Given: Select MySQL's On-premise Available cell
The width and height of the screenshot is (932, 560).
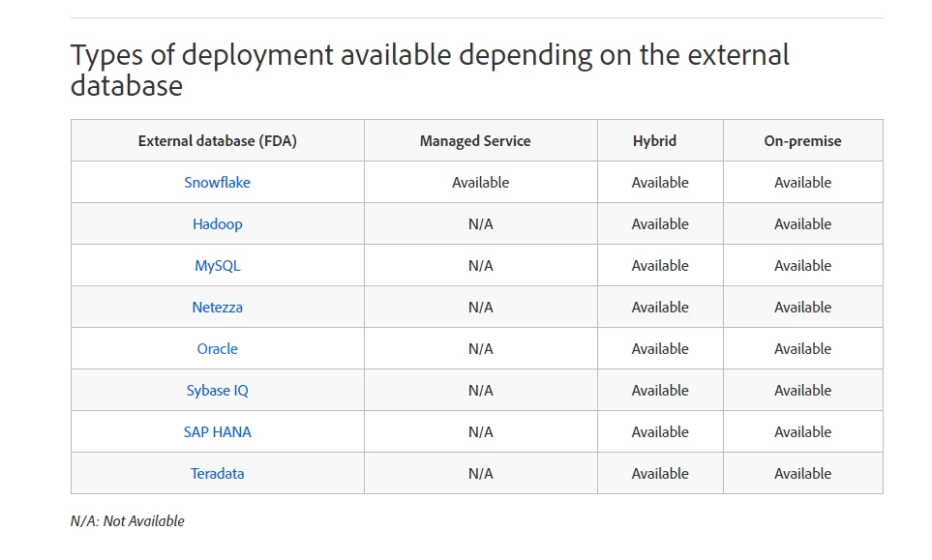Looking at the screenshot, I should [802, 265].
